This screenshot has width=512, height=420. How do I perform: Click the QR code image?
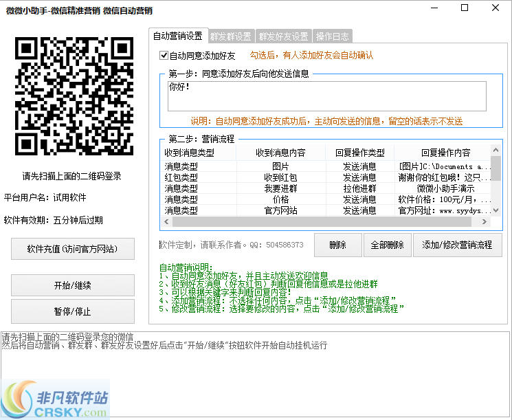(74, 96)
